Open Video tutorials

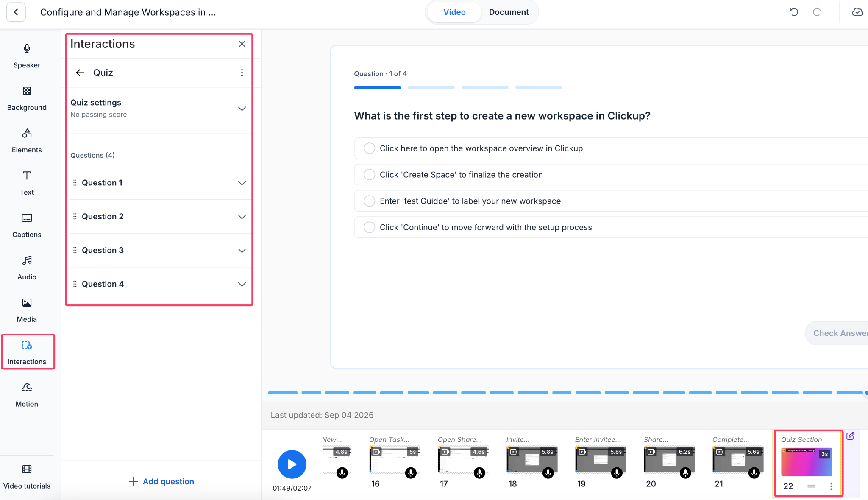tap(27, 477)
